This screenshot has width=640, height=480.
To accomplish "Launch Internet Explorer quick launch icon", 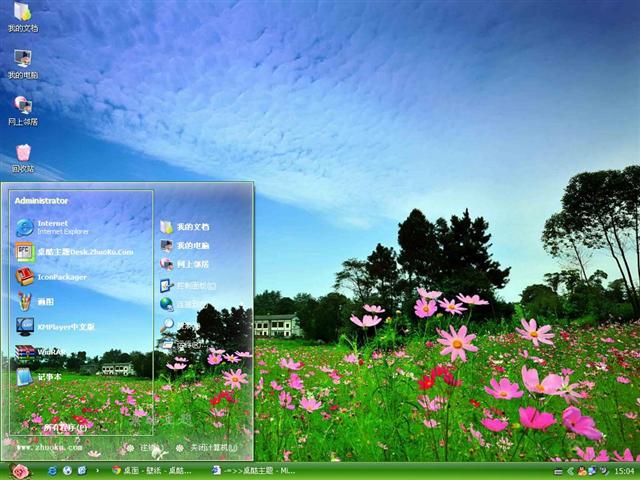I will (53, 471).
